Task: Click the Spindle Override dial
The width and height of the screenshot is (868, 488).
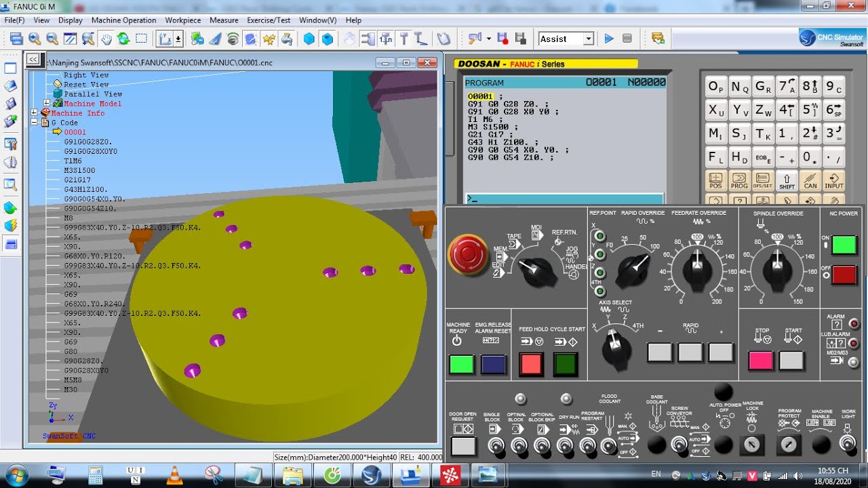Action: point(778,270)
